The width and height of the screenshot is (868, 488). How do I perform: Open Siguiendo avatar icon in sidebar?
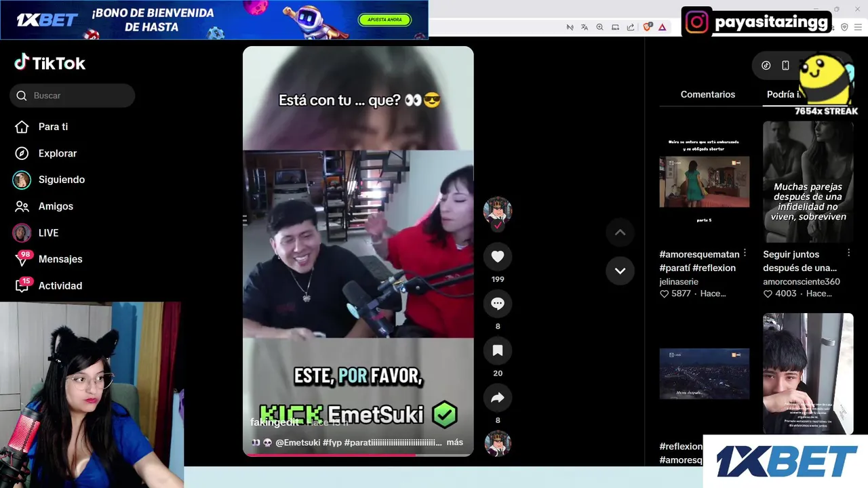tap(22, 180)
